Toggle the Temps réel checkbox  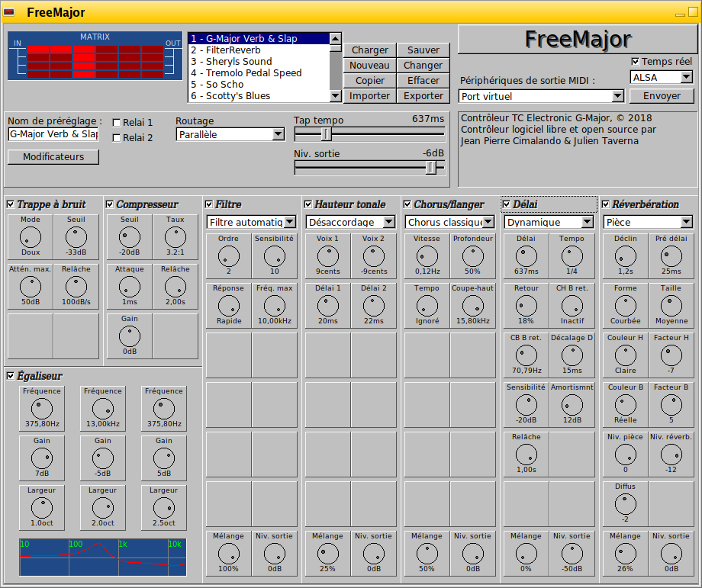tap(636, 62)
